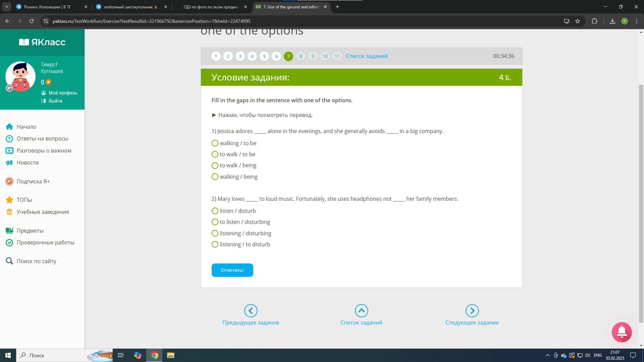Choose the 'listening / to disturb' answer

[215, 244]
